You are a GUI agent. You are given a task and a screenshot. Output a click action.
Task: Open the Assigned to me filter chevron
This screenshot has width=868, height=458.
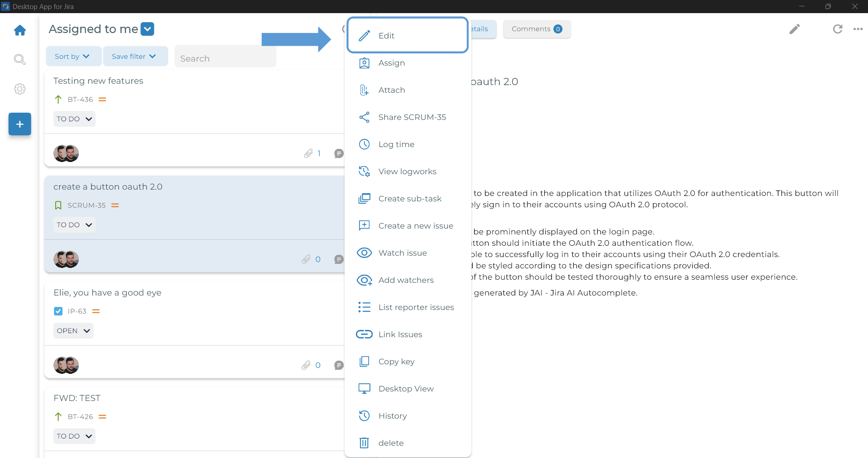coord(148,29)
